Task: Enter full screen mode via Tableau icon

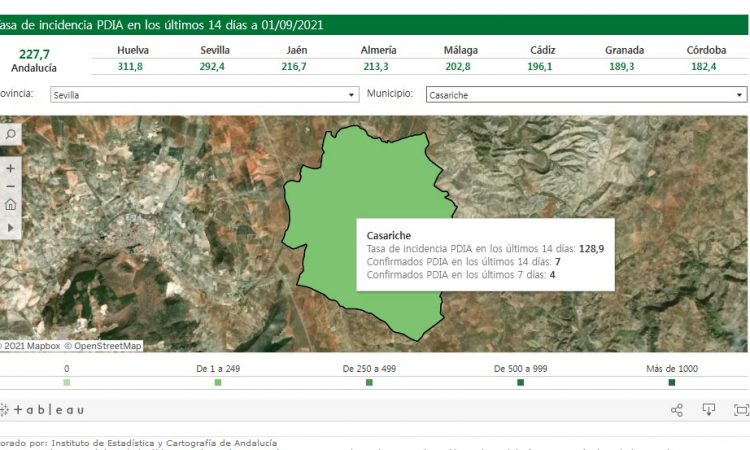Action: tap(741, 410)
